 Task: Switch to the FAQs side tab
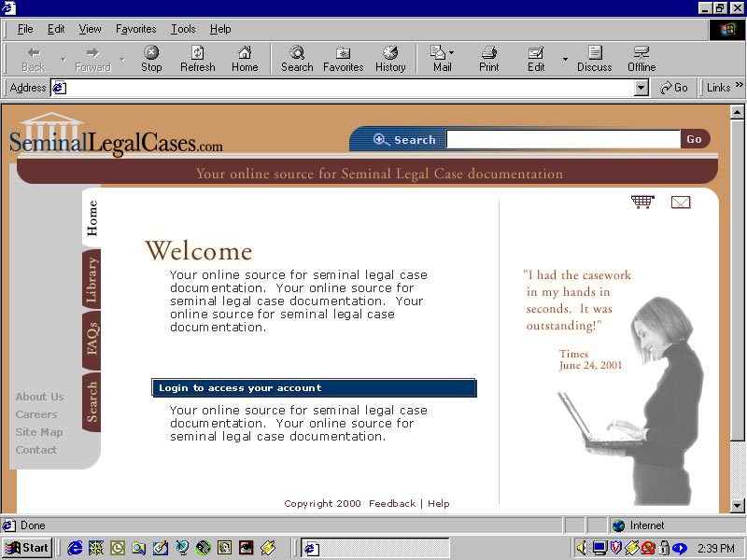92,339
